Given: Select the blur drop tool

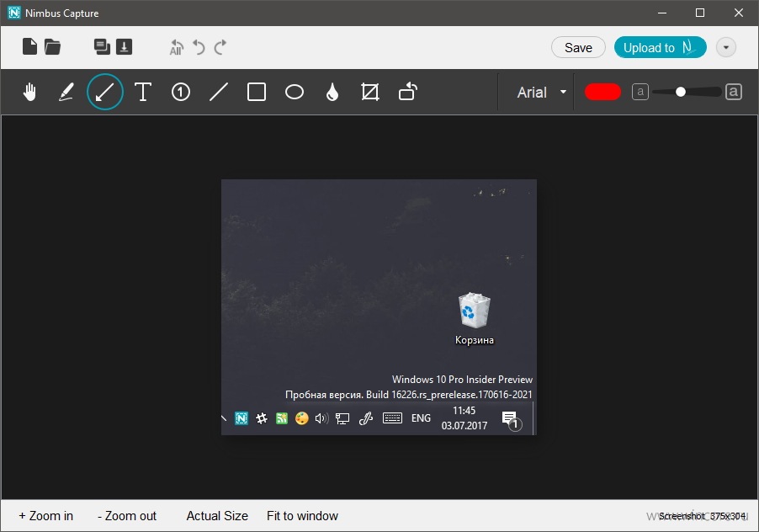Looking at the screenshot, I should (332, 92).
